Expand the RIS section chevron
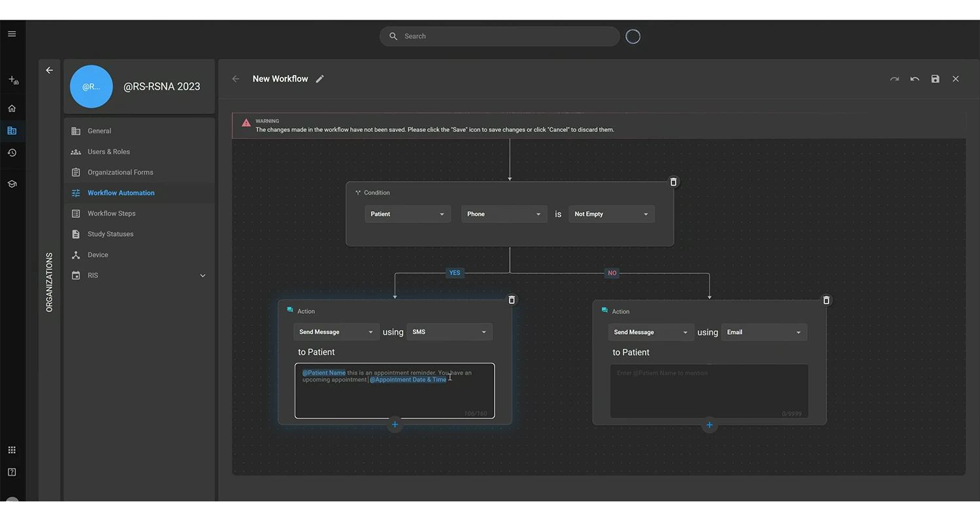 [203, 275]
